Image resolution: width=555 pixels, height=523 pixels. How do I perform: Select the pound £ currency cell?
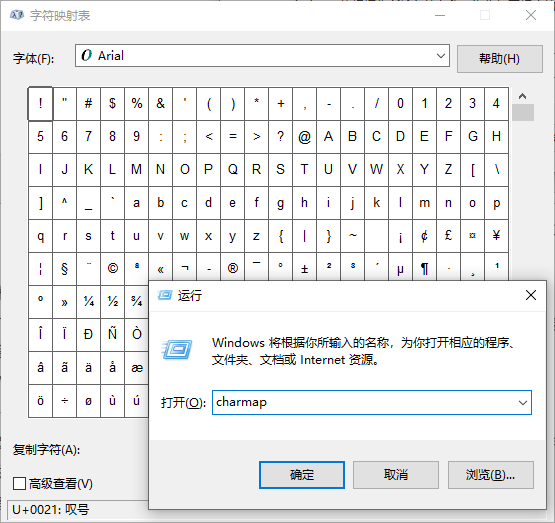click(448, 236)
